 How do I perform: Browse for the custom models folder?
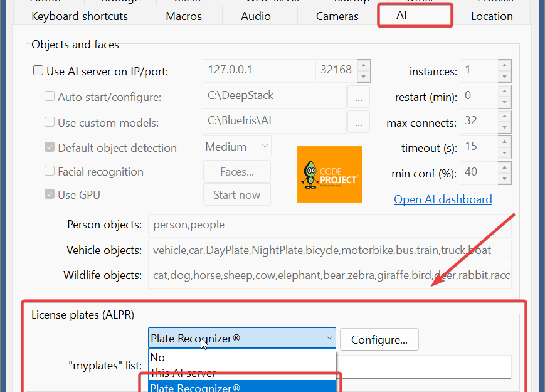[359, 122]
